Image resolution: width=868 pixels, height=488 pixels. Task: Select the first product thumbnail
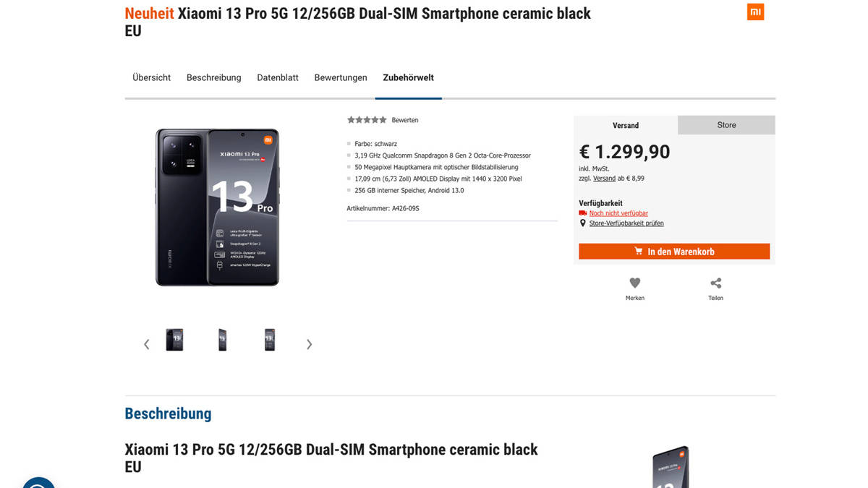tap(174, 340)
